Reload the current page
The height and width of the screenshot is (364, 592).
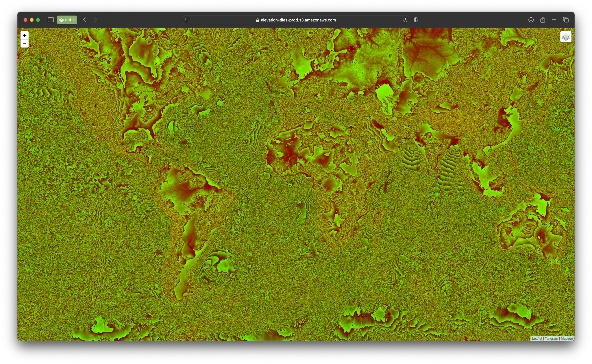[405, 20]
